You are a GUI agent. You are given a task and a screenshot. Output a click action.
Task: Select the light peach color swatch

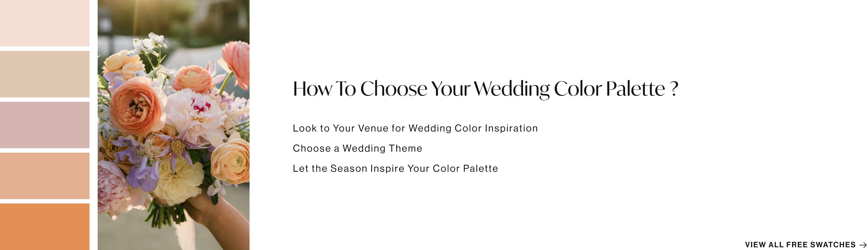pyautogui.click(x=44, y=176)
